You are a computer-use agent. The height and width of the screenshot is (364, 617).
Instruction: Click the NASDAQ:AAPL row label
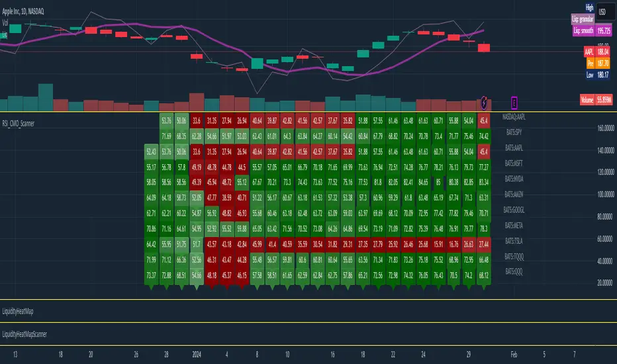tap(514, 117)
